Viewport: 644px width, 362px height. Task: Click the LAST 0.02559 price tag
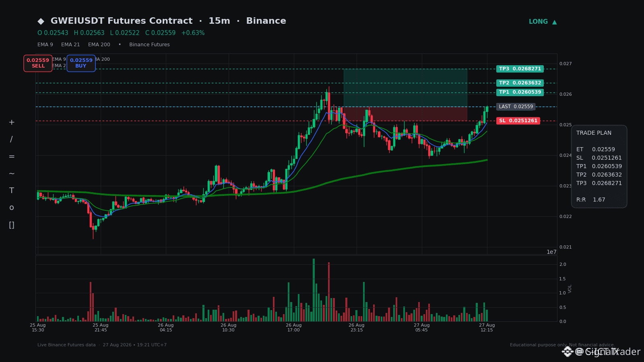[516, 107]
